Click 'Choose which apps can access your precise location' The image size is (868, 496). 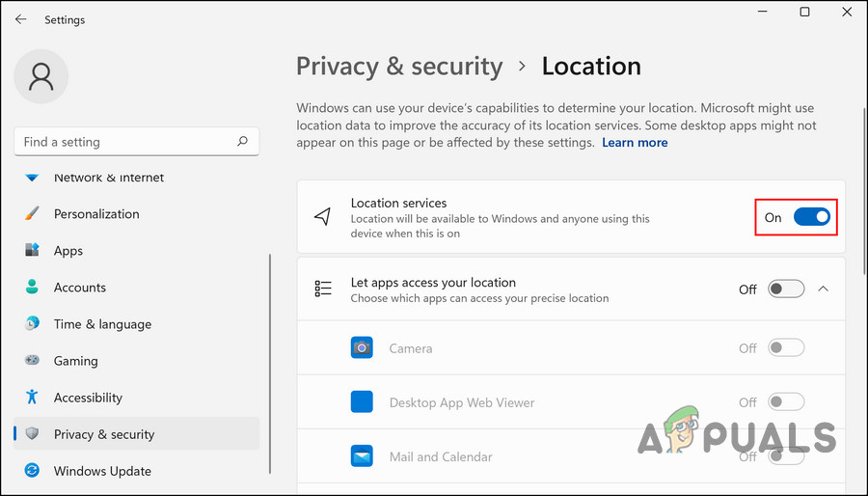pyautogui.click(x=479, y=298)
